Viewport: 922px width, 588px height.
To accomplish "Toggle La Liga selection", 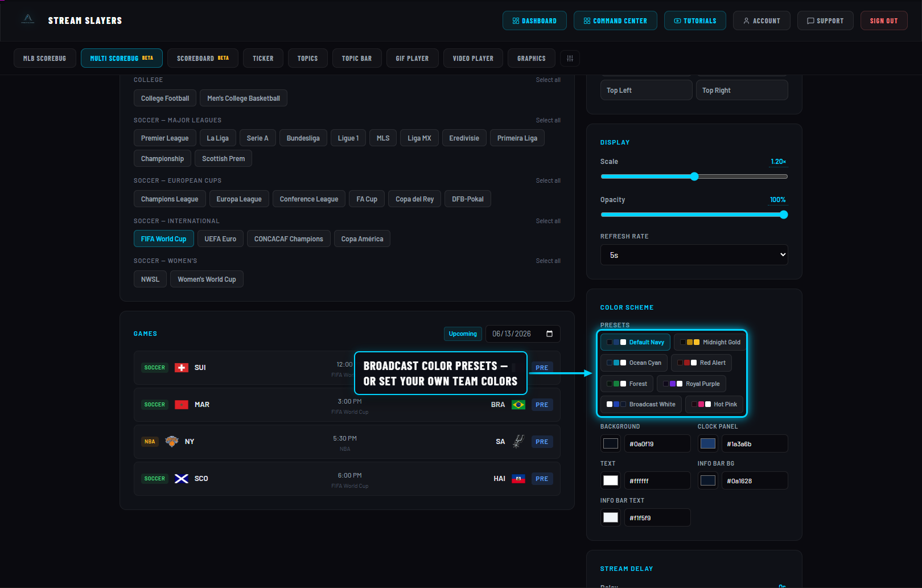I will coord(218,138).
